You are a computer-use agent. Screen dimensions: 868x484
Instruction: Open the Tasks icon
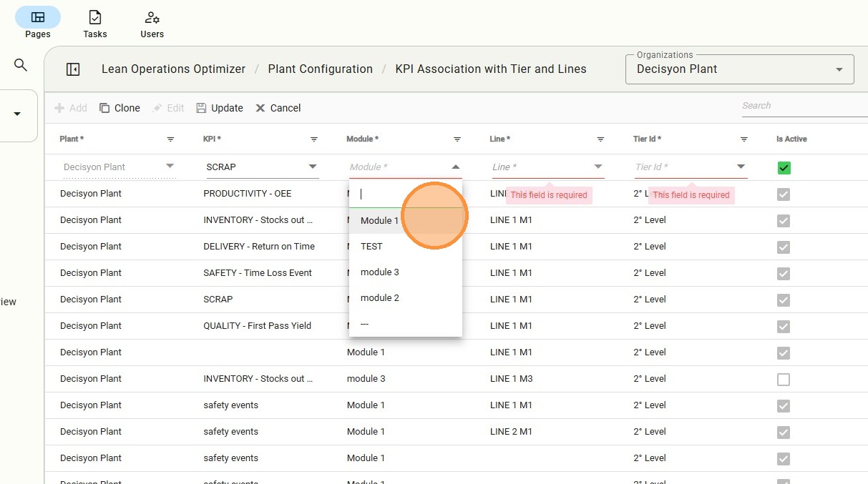(94, 17)
